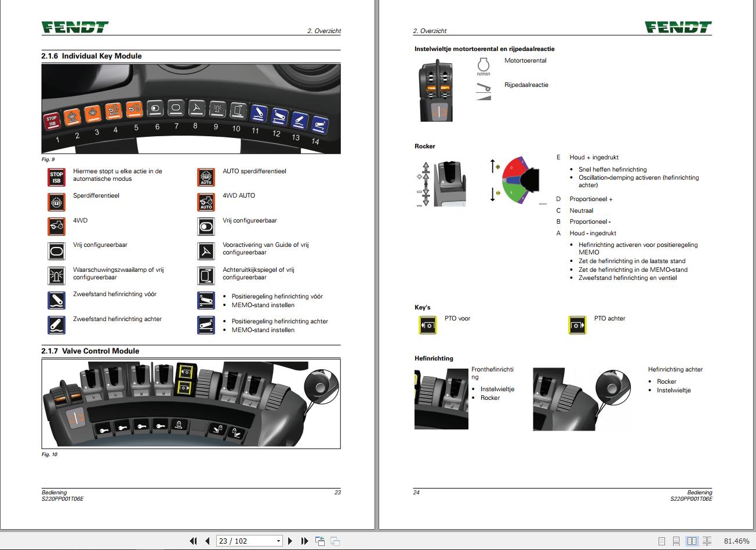Switch to single page layout
756x550 pixels.
click(662, 541)
